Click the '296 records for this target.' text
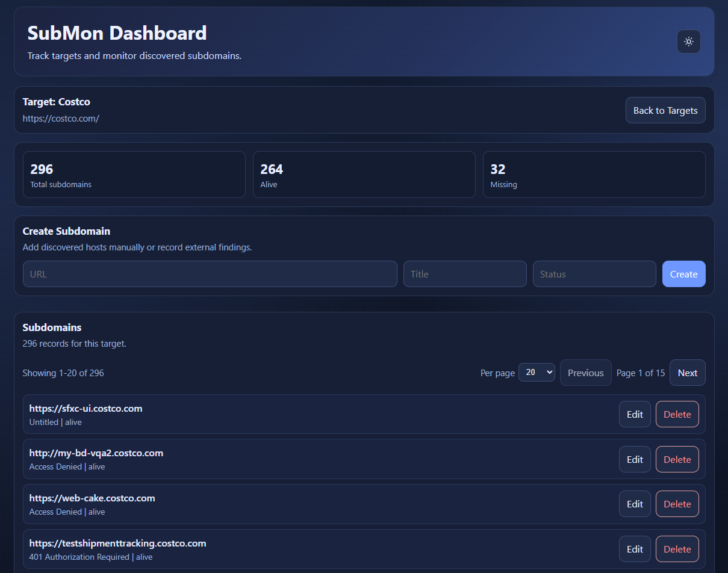This screenshot has height=573, width=728. [75, 344]
